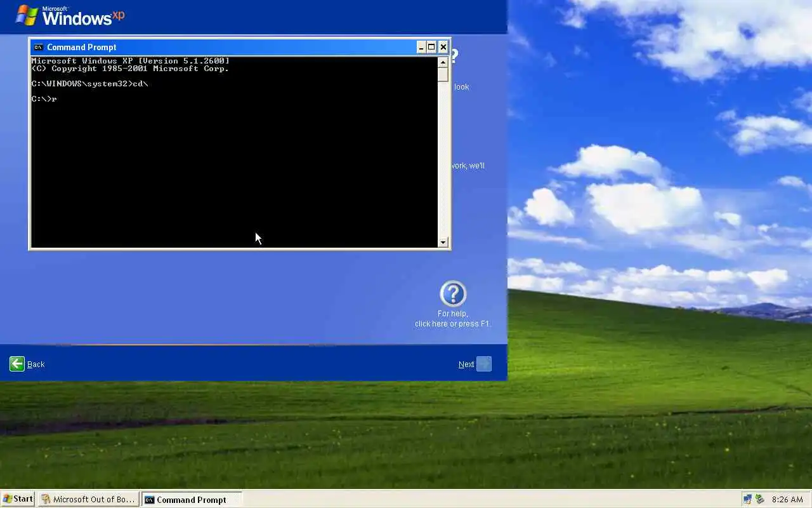This screenshot has width=812, height=508.
Task: Click the Windows XP logo in the setup header
Action: click(x=70, y=15)
